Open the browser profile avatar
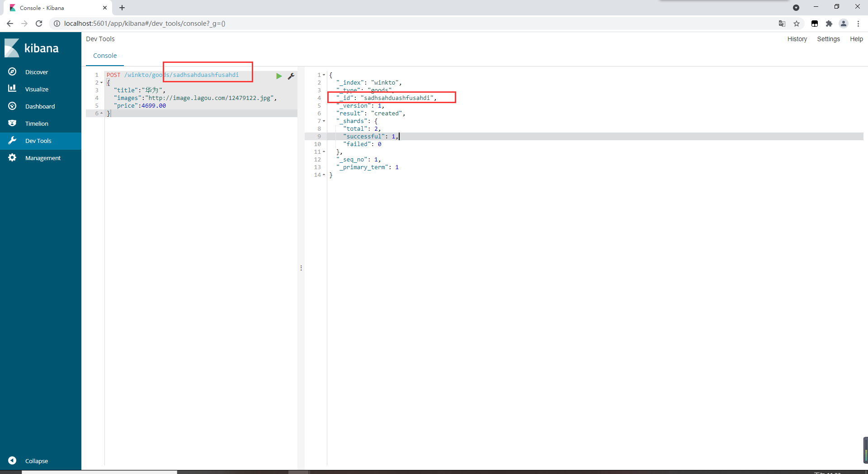The width and height of the screenshot is (868, 474). (x=844, y=24)
